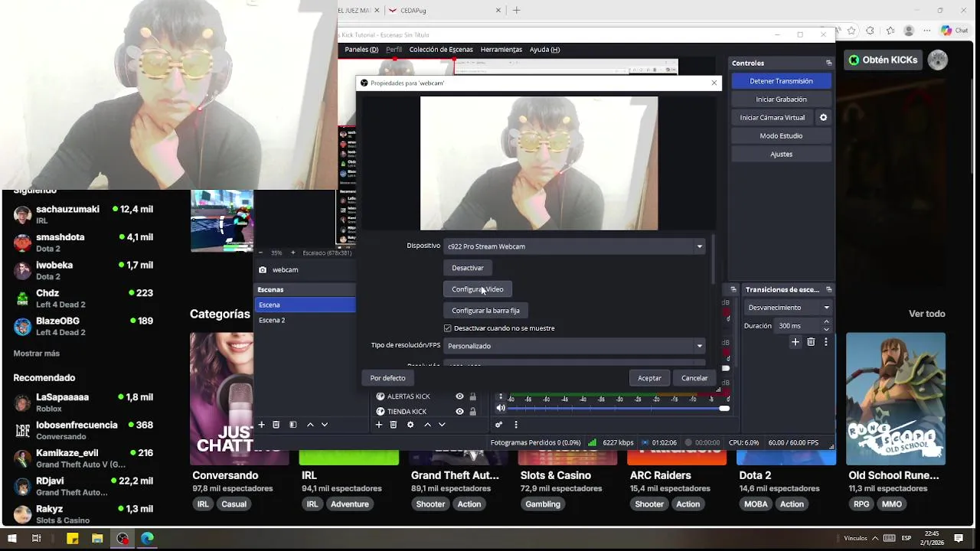
Task: Open Edge settings and more menu
Action: click(928, 31)
